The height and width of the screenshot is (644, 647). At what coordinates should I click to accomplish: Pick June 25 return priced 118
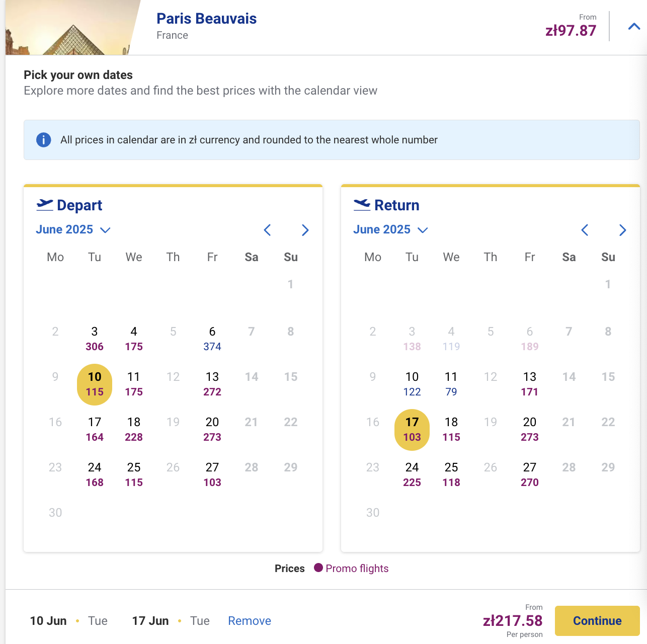(451, 474)
